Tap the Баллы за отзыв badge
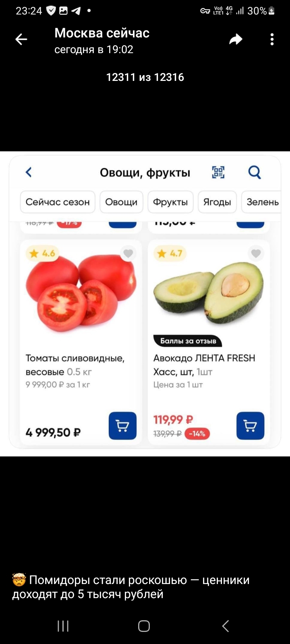 coord(188,341)
